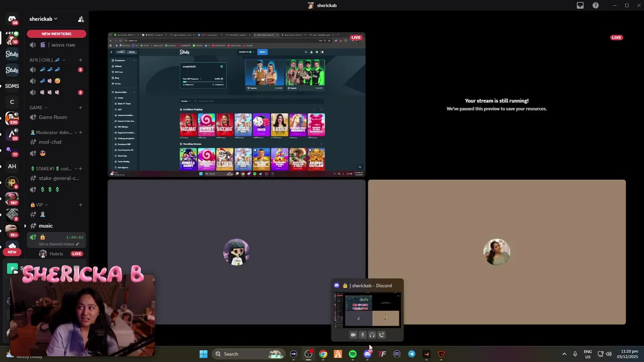This screenshot has width=644, height=362.
Task: Join the dollar signs voice channel
Action: point(56,190)
